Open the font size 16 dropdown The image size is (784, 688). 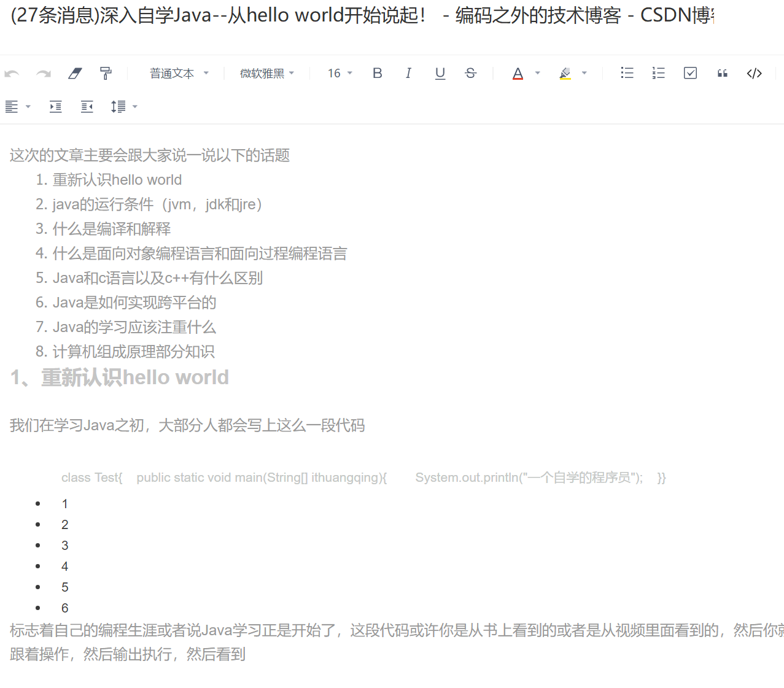(x=339, y=73)
